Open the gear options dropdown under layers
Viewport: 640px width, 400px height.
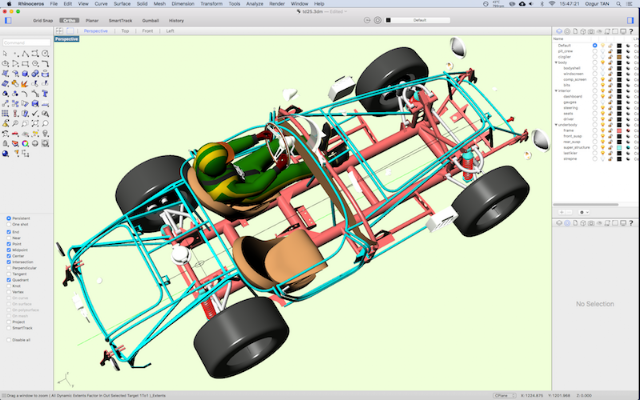coord(584,212)
